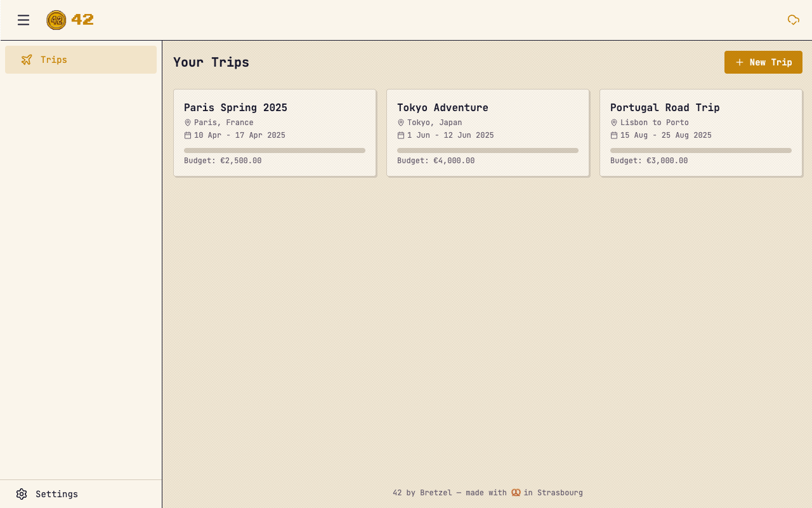Click the plus icon on New Trip
Image resolution: width=812 pixels, height=508 pixels.
[x=738, y=62]
